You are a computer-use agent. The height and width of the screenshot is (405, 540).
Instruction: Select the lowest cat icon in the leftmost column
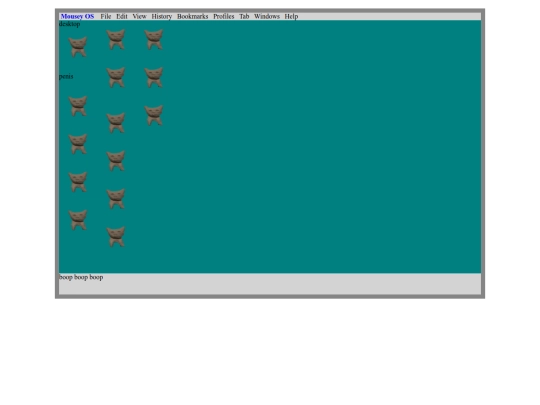click(x=78, y=220)
